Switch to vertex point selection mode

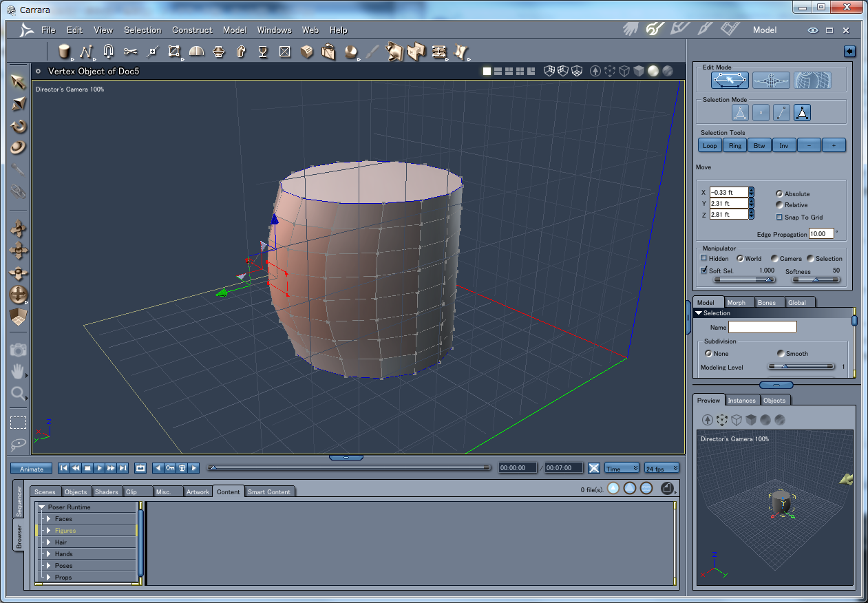click(x=761, y=113)
